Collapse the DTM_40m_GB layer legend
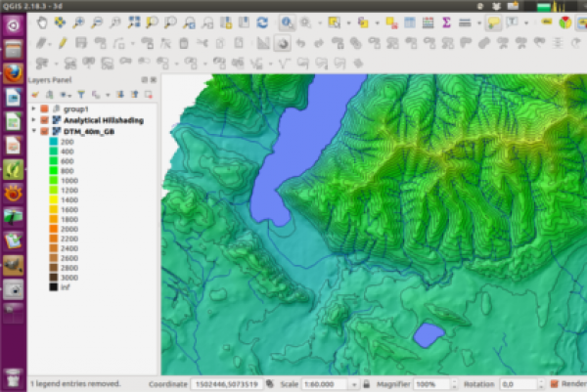Image resolution: width=587 pixels, height=392 pixels. tap(34, 130)
